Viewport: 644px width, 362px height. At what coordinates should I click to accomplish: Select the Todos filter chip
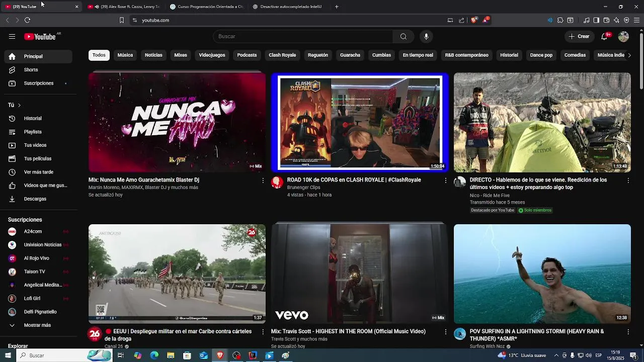[99, 55]
